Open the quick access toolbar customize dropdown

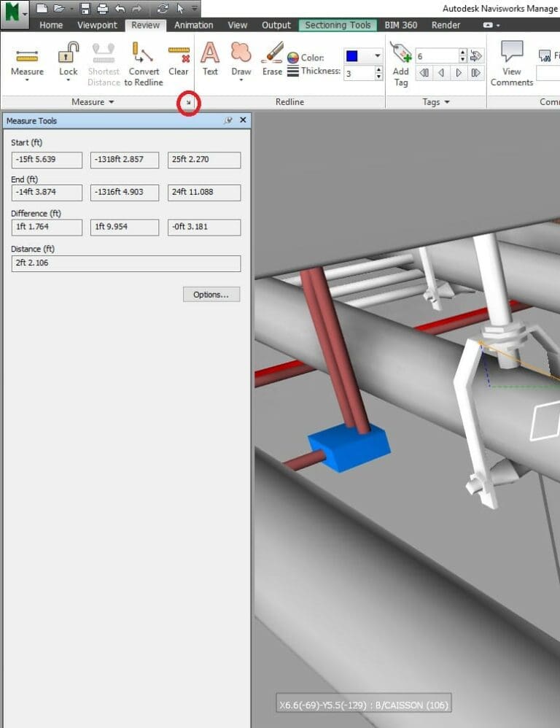[x=195, y=8]
